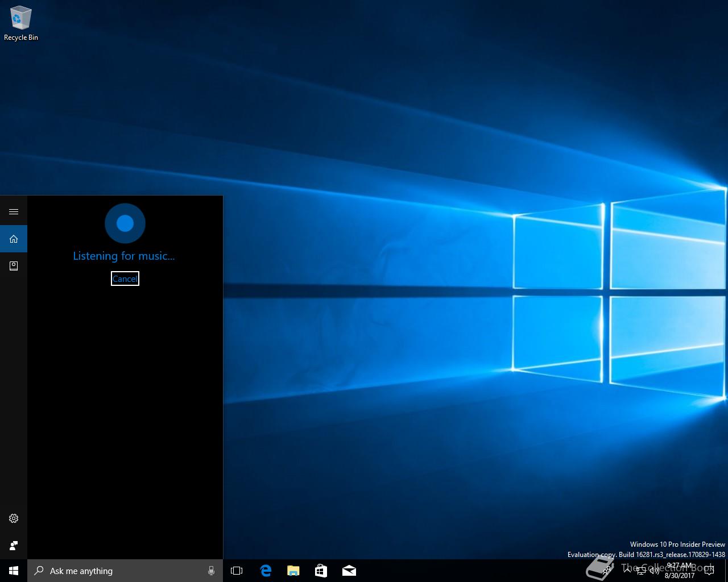
Task: Show hidden system tray icons
Action: (x=627, y=571)
